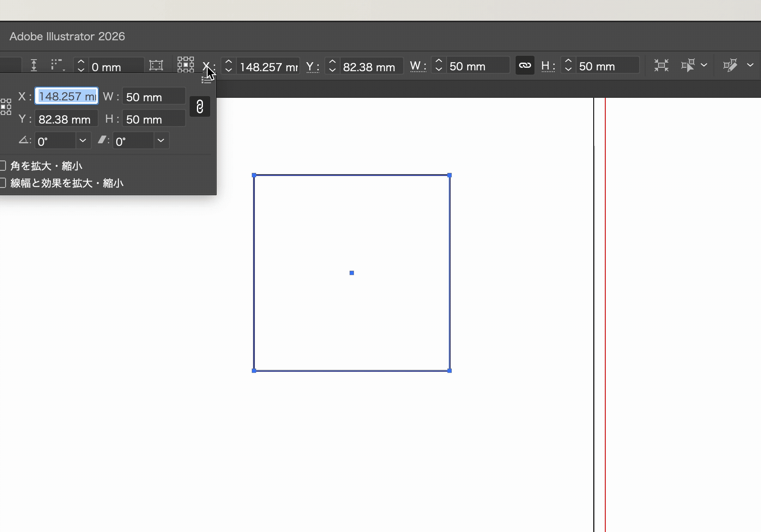761x532 pixels.
Task: Toggle the transform panel constrain proportions chain
Action: [x=200, y=107]
